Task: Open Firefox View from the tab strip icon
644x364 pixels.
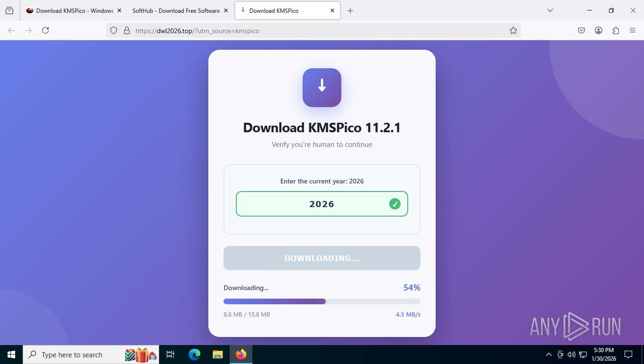Action: (x=9, y=10)
